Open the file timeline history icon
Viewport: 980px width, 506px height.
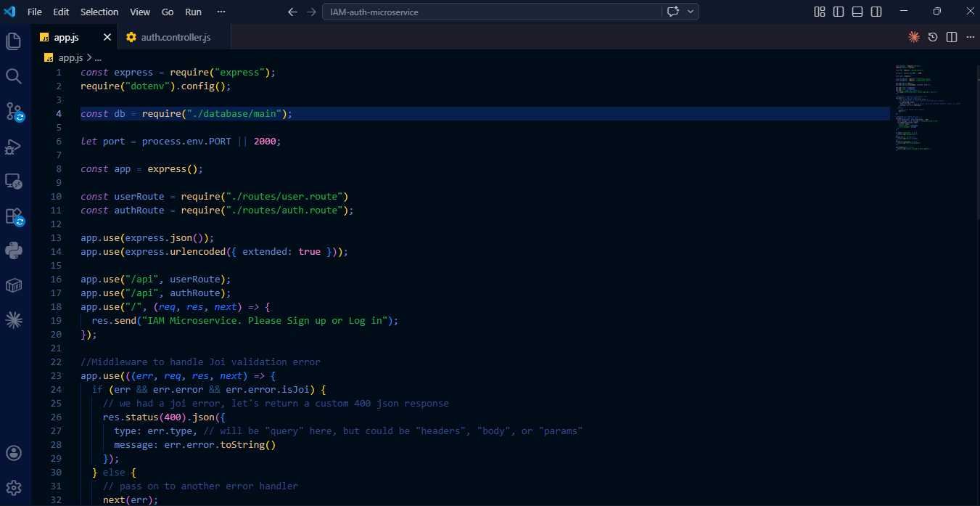tap(933, 37)
